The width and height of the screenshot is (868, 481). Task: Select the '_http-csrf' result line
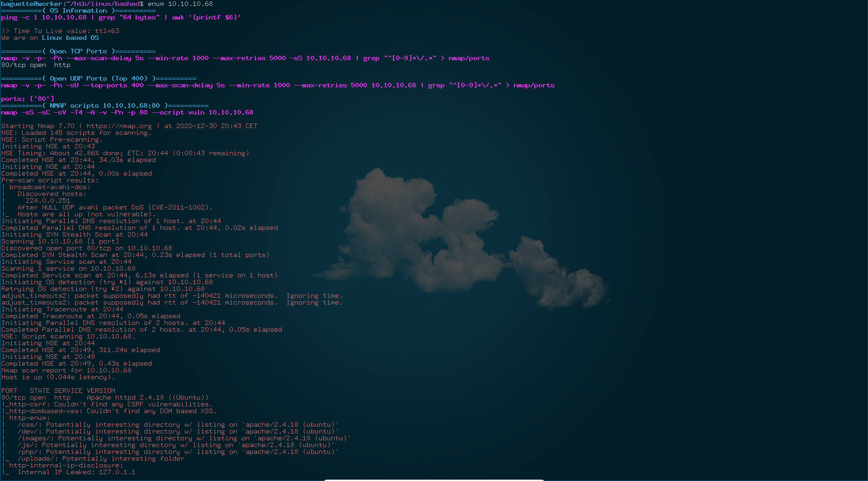107,404
